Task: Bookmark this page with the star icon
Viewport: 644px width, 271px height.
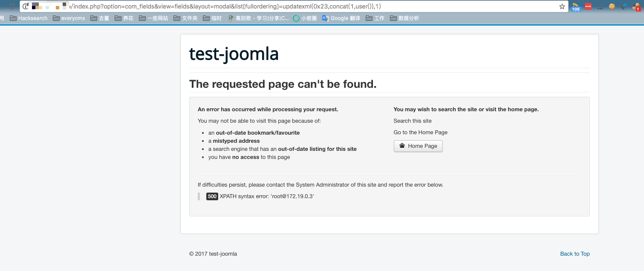Action: click(x=562, y=6)
